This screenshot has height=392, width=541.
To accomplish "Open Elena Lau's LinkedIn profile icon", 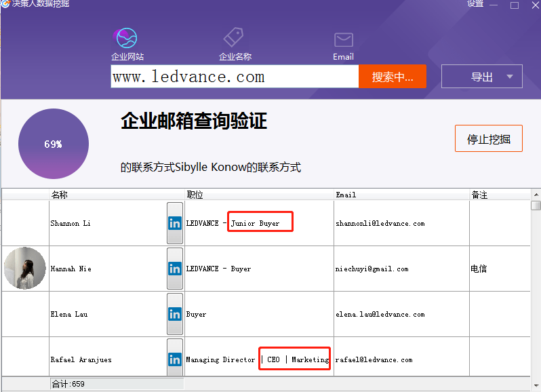I will 175,314.
